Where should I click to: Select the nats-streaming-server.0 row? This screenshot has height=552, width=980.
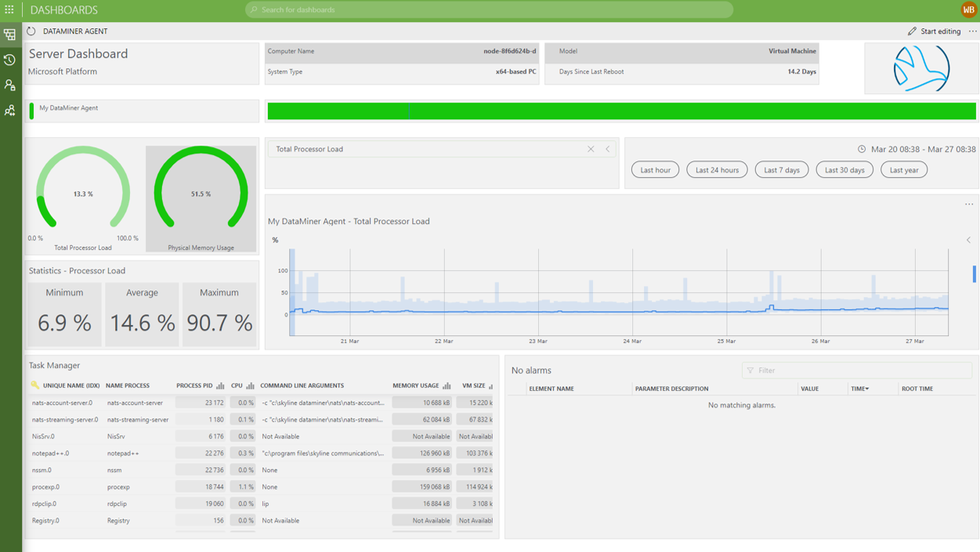click(262, 420)
